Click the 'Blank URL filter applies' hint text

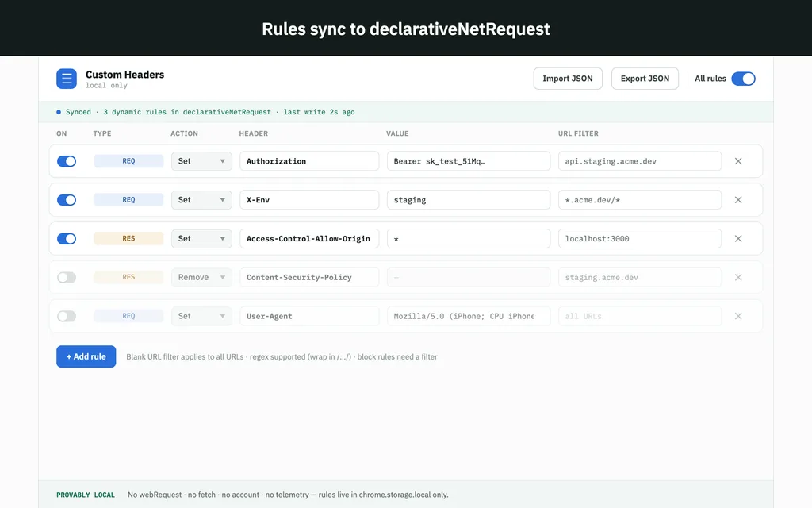(282, 356)
